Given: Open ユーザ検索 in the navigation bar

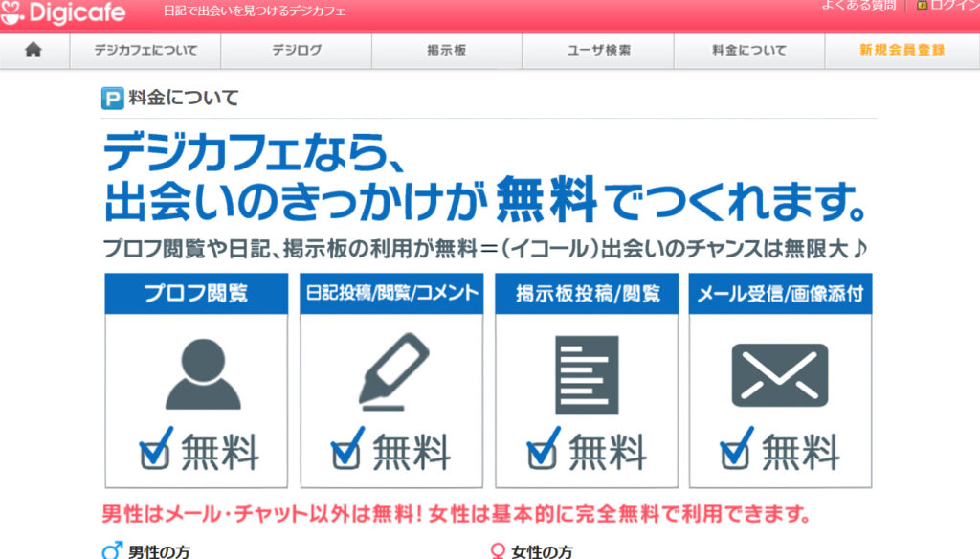Looking at the screenshot, I should (x=598, y=51).
